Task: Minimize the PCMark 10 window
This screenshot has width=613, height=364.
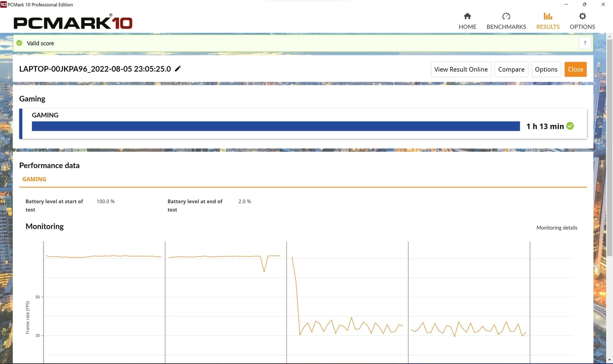Action: click(566, 4)
